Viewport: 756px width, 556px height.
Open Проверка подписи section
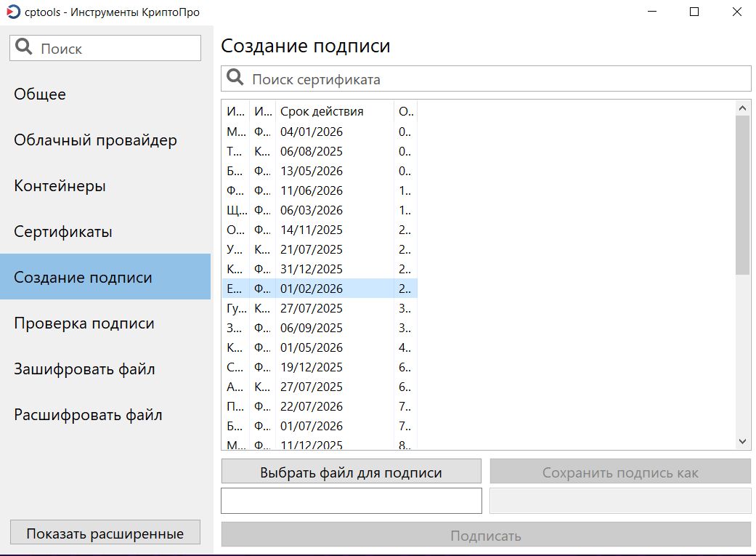point(84,323)
